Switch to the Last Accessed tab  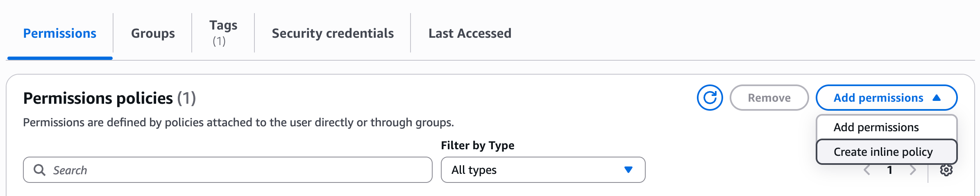pos(470,33)
